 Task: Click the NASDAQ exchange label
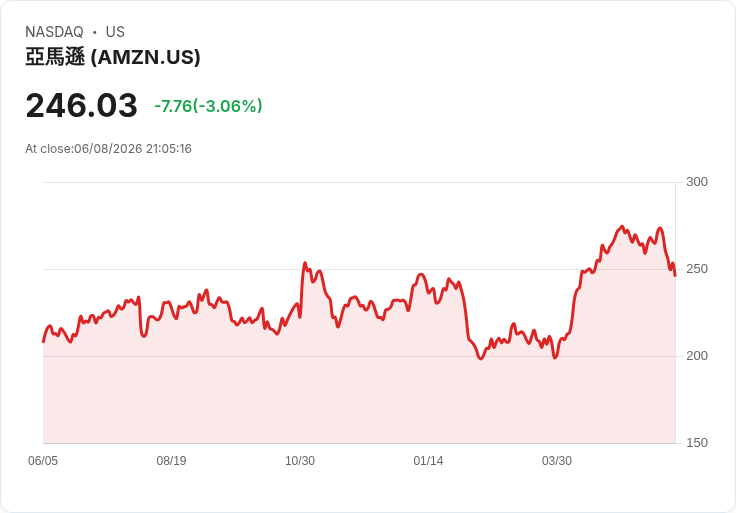pos(54,32)
